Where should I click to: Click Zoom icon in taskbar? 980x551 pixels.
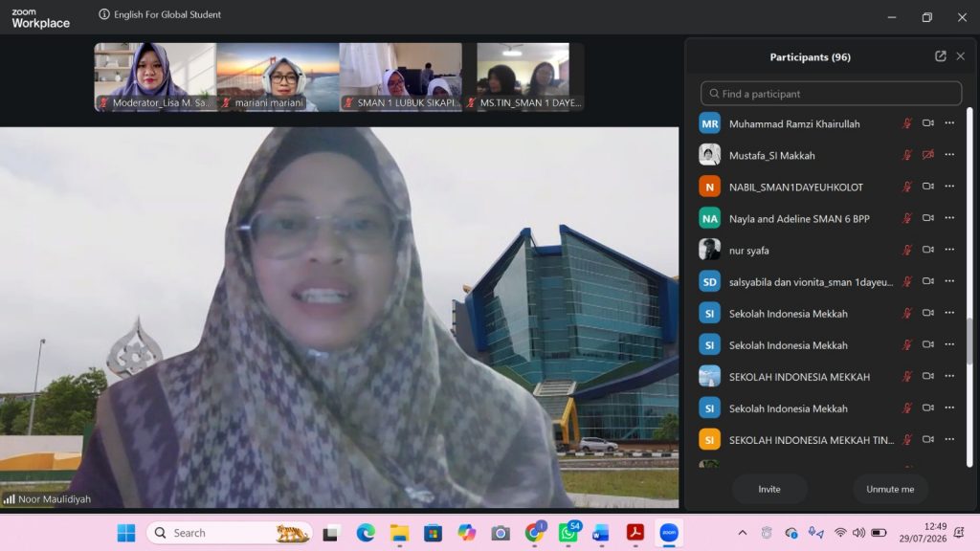pos(669,533)
